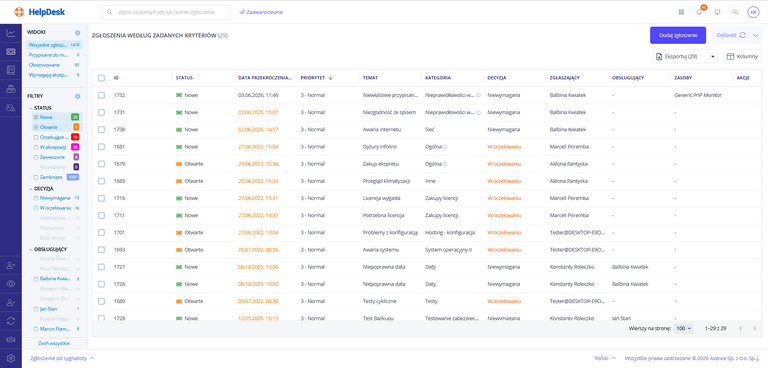Image resolution: width=768 pixels, height=368 pixels.
Task: Open the Axence Sp. z o.o. Sp.j. link
Action: point(734,358)
